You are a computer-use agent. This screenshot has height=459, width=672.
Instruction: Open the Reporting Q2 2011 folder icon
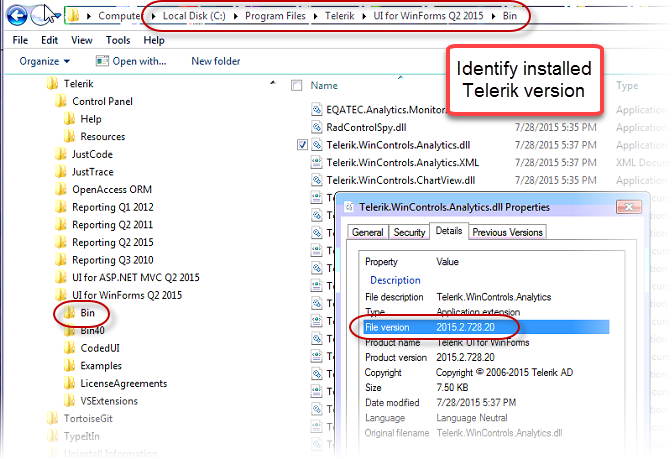pos(61,225)
